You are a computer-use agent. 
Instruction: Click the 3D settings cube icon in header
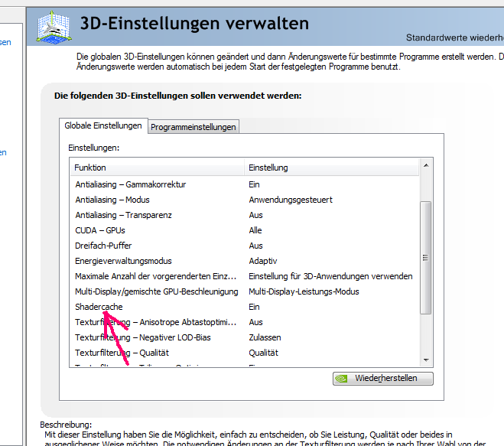click(54, 27)
